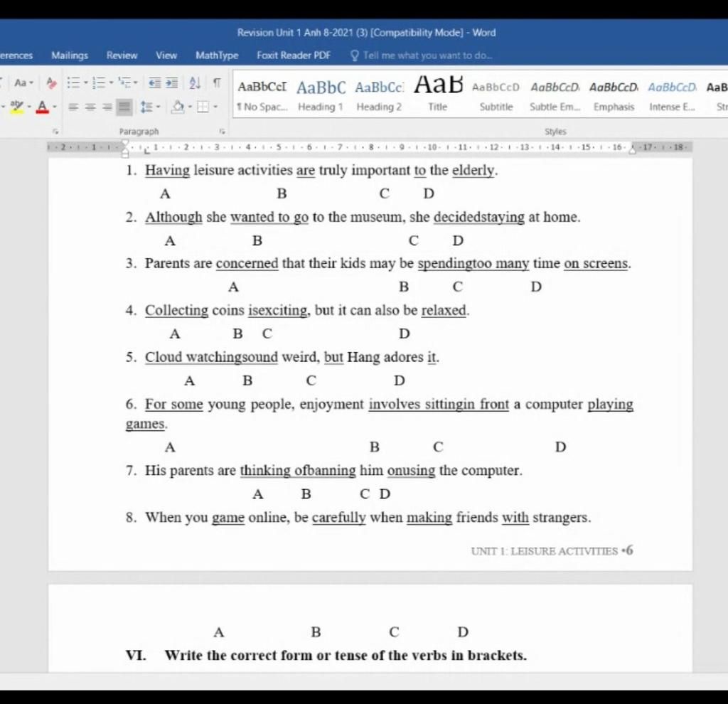Apply the Subtitle style
Viewport: 728px width, 704px height.
coord(496,96)
